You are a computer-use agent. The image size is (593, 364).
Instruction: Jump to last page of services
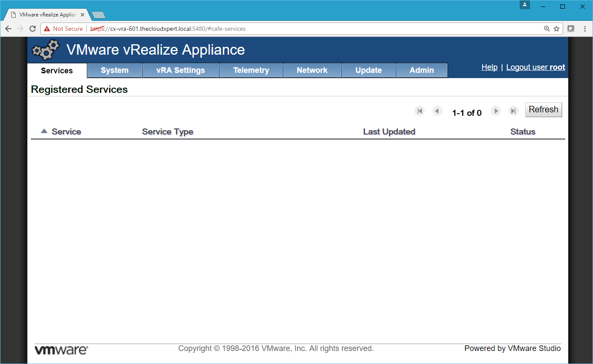click(x=513, y=111)
